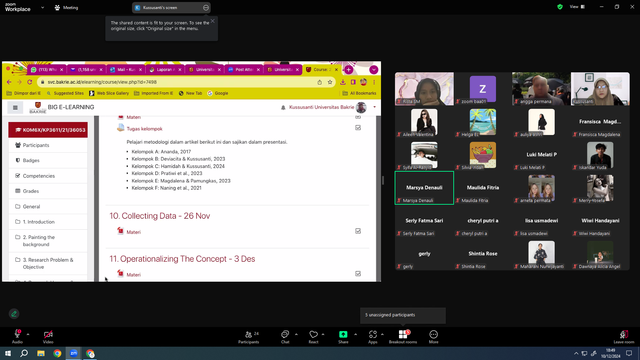Switch to the Mail browser tab
Viewport: 640px width, 360px height.
click(x=125, y=70)
